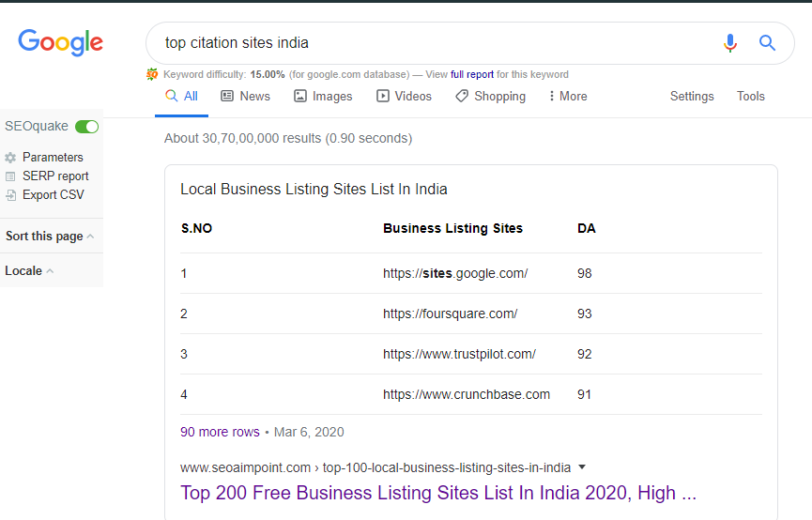
Task: Expand the Sort this page section
Action: [x=50, y=237]
